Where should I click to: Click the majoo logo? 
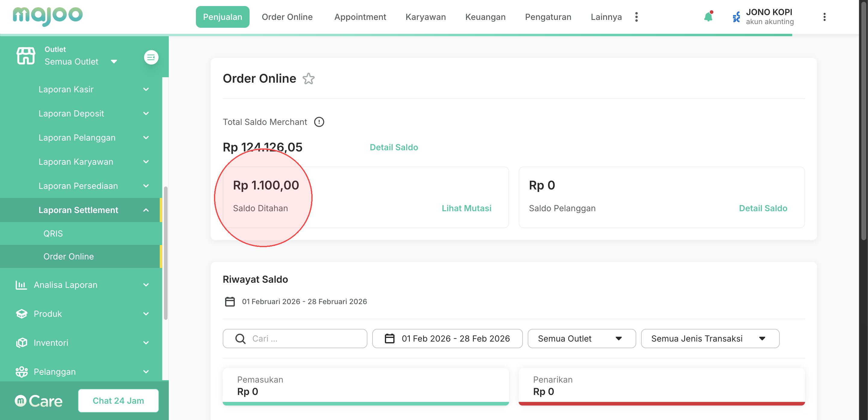tap(48, 16)
